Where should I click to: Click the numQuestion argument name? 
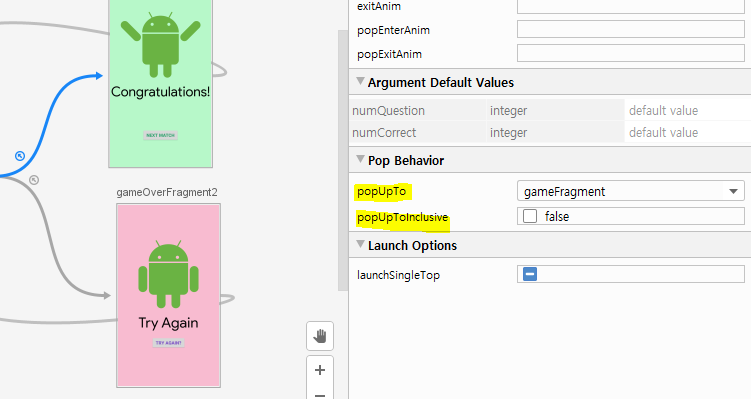click(x=388, y=111)
